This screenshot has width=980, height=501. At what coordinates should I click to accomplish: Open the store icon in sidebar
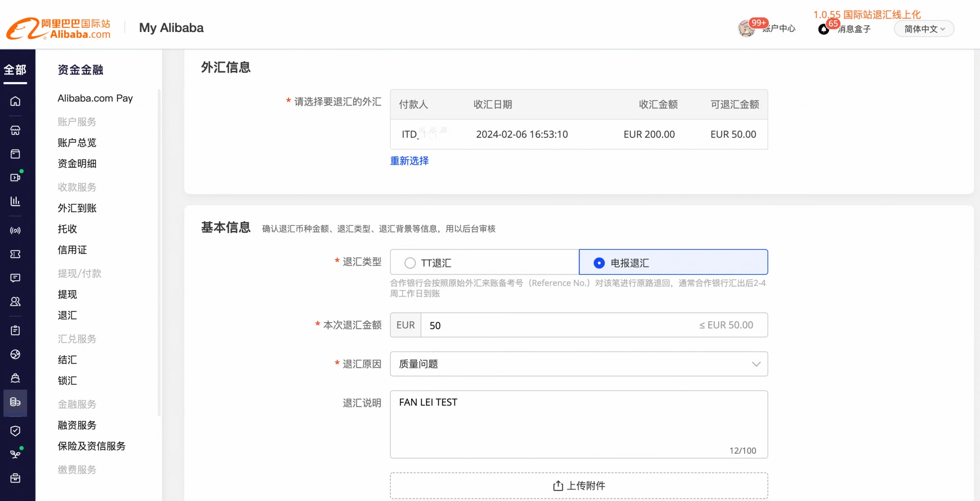[15, 130]
